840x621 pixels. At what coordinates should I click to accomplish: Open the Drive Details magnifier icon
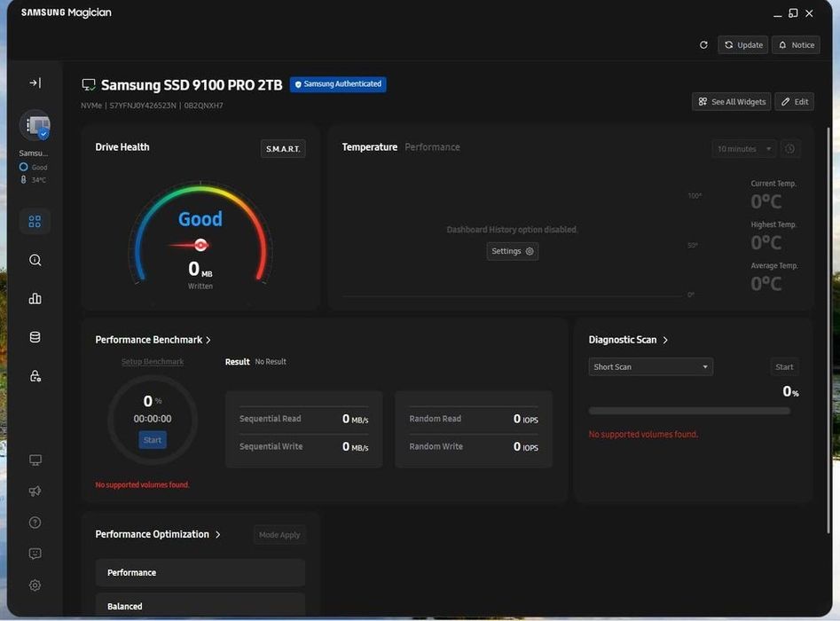[35, 260]
